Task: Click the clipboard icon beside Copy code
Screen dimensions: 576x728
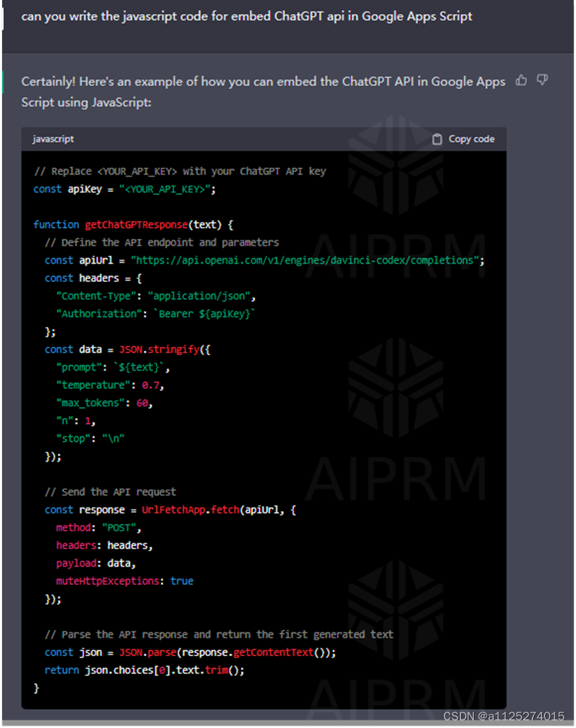Action: click(437, 139)
